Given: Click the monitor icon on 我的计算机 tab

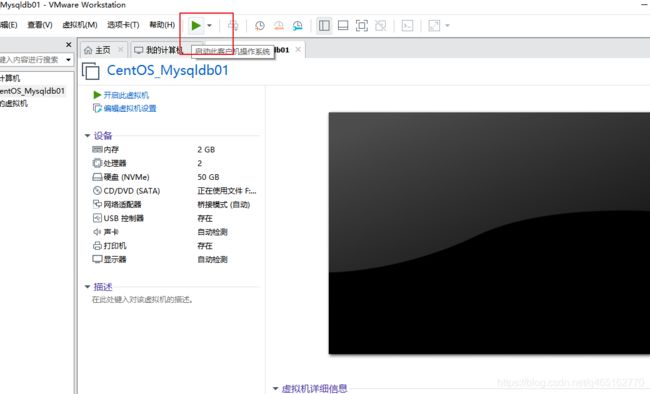Looking at the screenshot, I should point(138,50).
